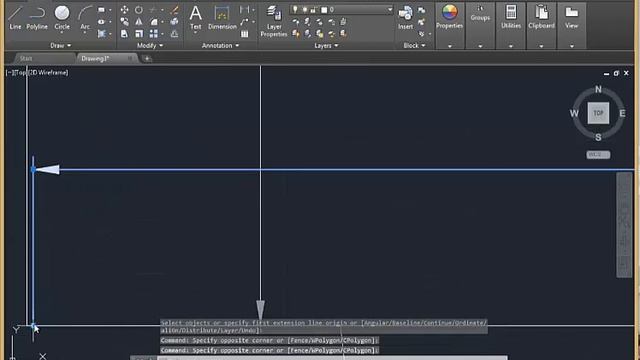Viewport: 640px width, 360px height.
Task: Open the layer name dropdown list
Action: coord(389,9)
